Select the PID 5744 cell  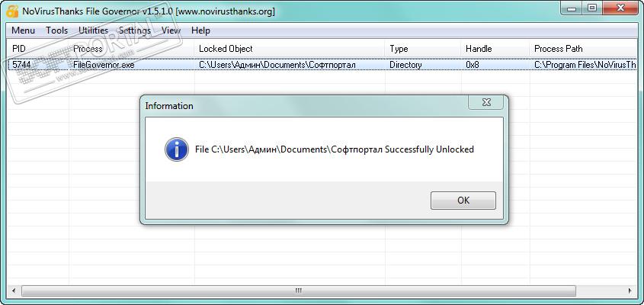[38, 65]
